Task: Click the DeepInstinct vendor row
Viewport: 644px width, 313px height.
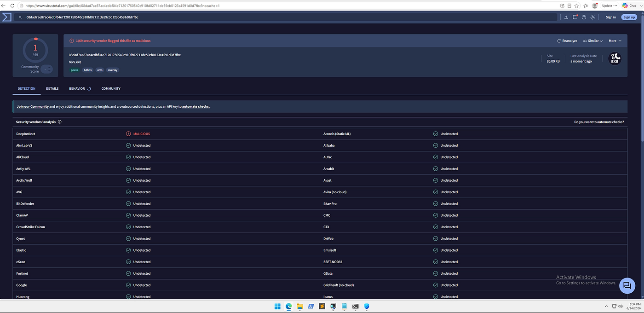Action: click(x=167, y=134)
